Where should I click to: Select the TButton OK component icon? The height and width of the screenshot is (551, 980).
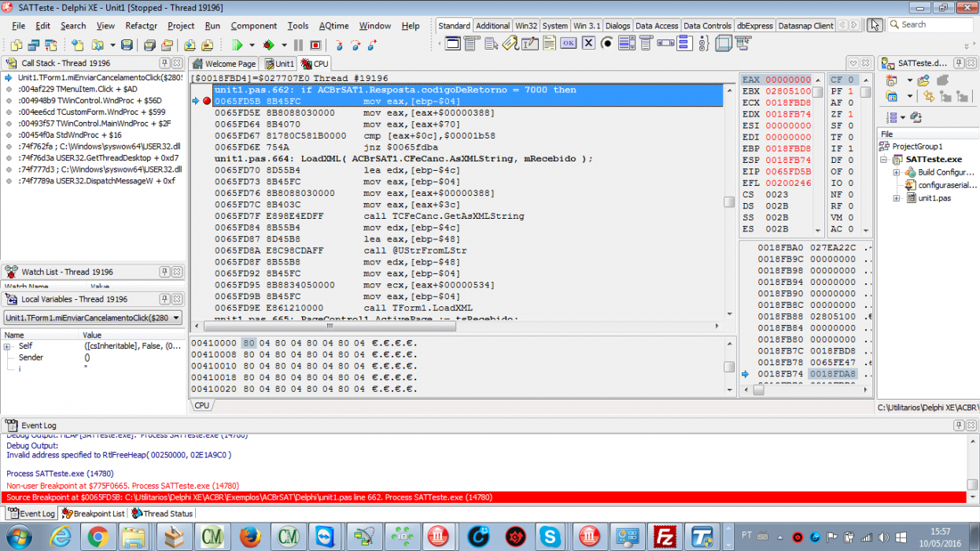tap(568, 43)
